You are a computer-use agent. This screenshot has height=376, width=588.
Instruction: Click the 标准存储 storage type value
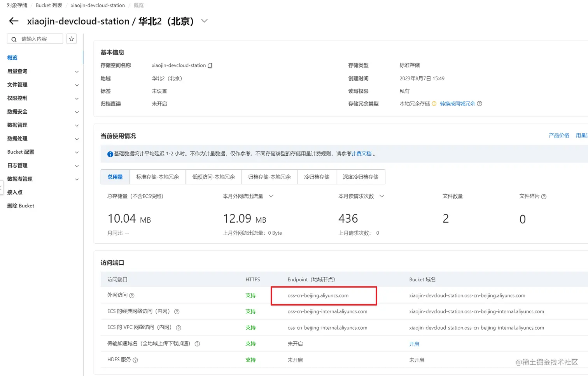(x=410, y=65)
